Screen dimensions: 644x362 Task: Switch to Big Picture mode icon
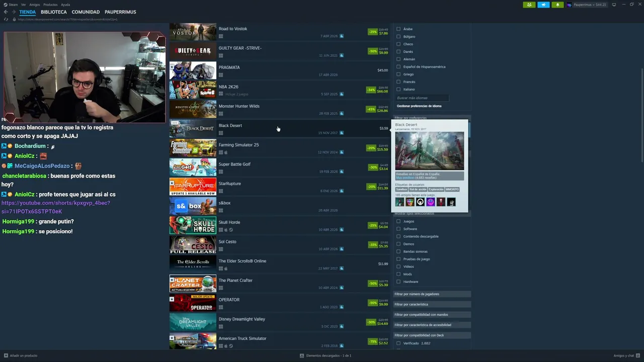pyautogui.click(x=614, y=5)
